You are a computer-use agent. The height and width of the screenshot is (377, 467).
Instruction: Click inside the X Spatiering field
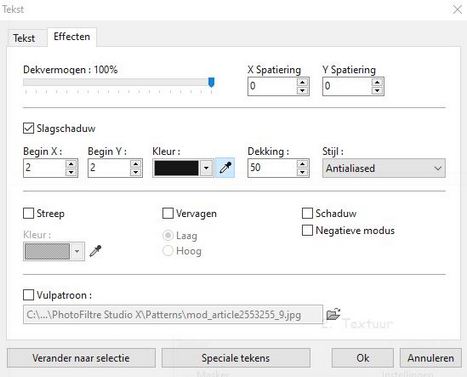(x=273, y=86)
